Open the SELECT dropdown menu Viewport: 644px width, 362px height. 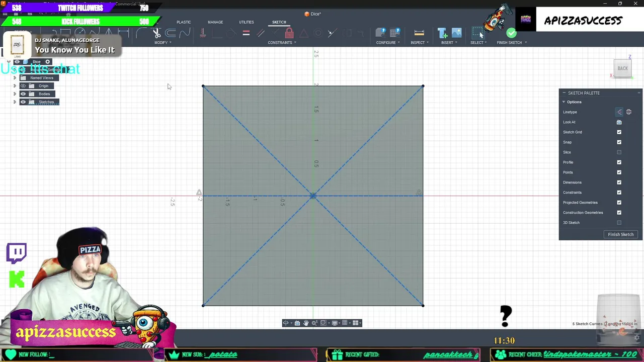point(478,43)
